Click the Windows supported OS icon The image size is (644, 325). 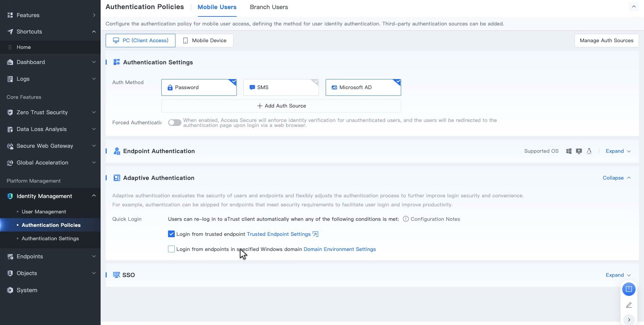pyautogui.click(x=569, y=151)
